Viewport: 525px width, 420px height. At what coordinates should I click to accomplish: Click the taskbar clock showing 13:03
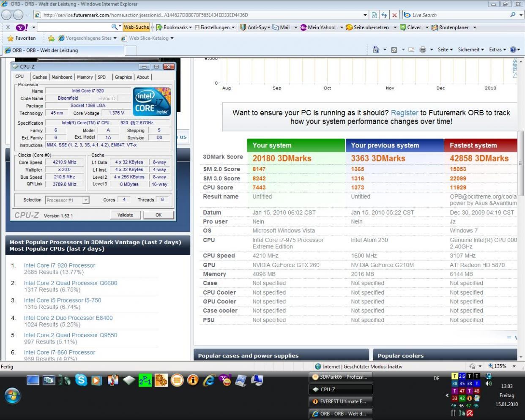click(x=507, y=386)
